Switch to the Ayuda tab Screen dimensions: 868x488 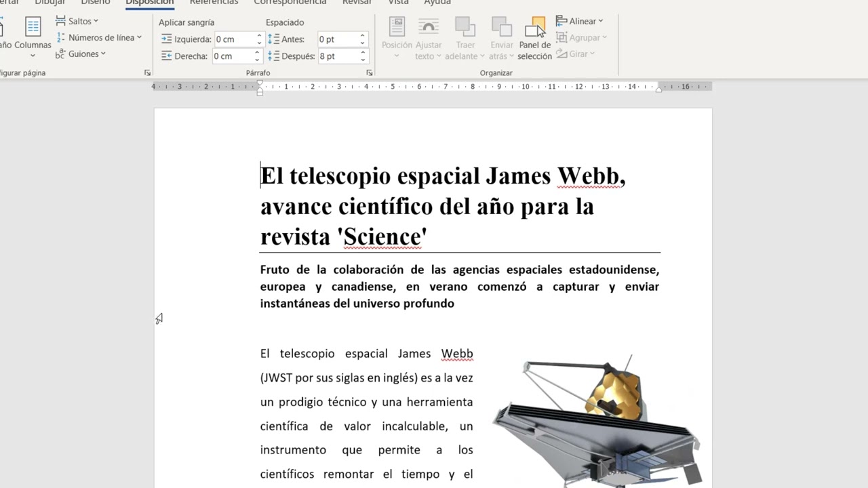437,3
